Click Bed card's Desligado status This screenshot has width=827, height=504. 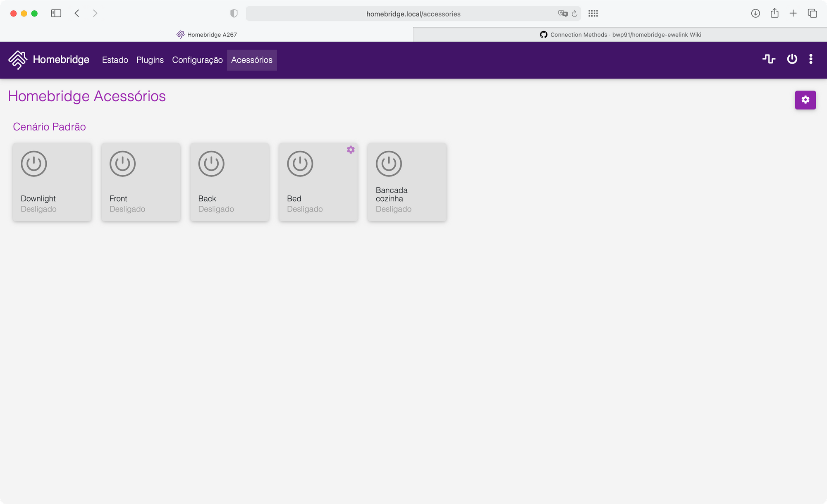pos(305,209)
